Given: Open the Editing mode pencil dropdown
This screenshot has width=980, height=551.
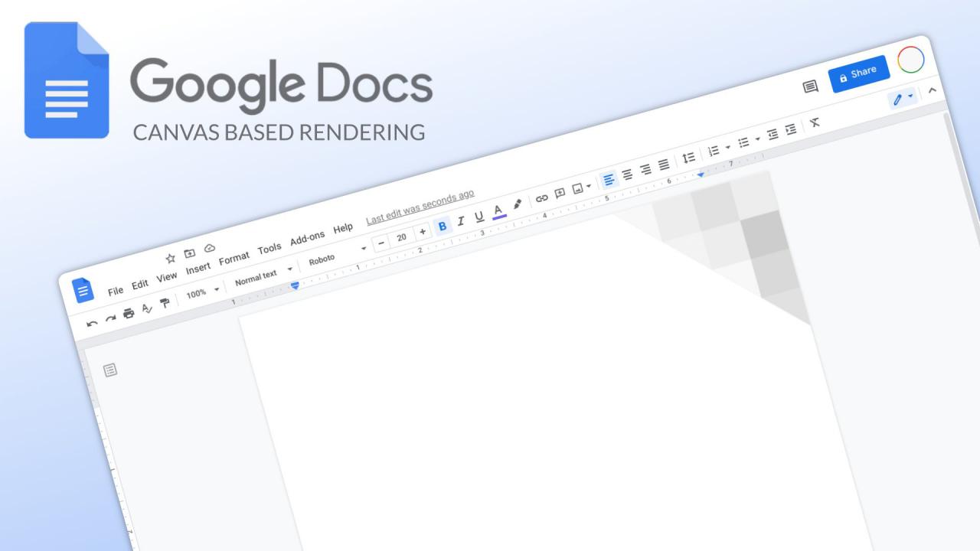Looking at the screenshot, I should [903, 98].
